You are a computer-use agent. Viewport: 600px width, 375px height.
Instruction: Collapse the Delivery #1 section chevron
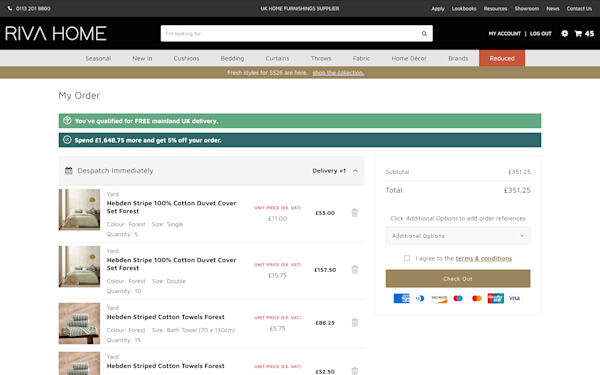point(355,171)
